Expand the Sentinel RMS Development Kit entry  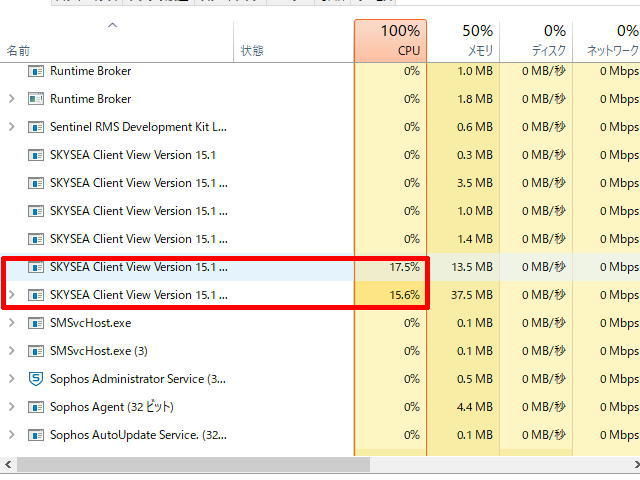tap(12, 127)
